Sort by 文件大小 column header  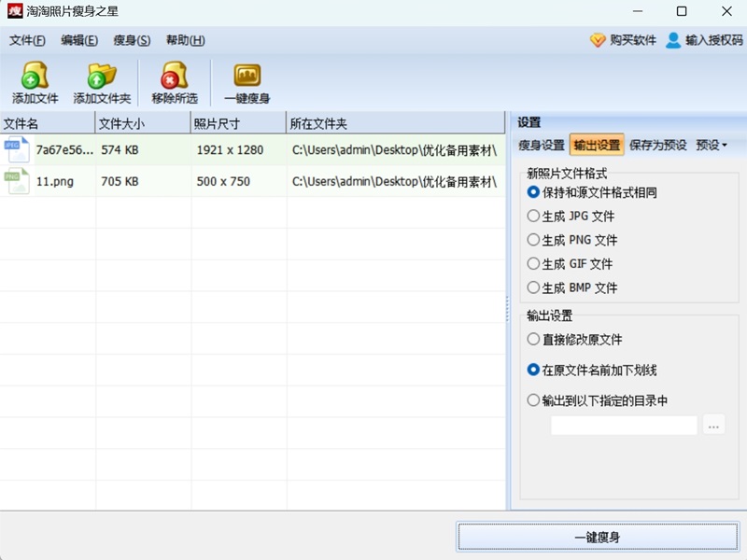143,124
